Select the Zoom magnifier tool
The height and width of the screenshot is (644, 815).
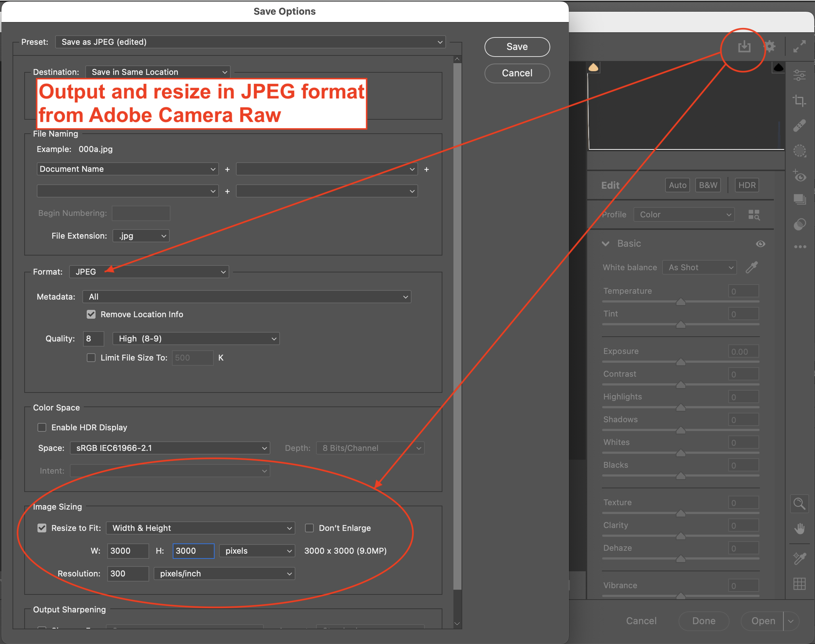coord(799,503)
